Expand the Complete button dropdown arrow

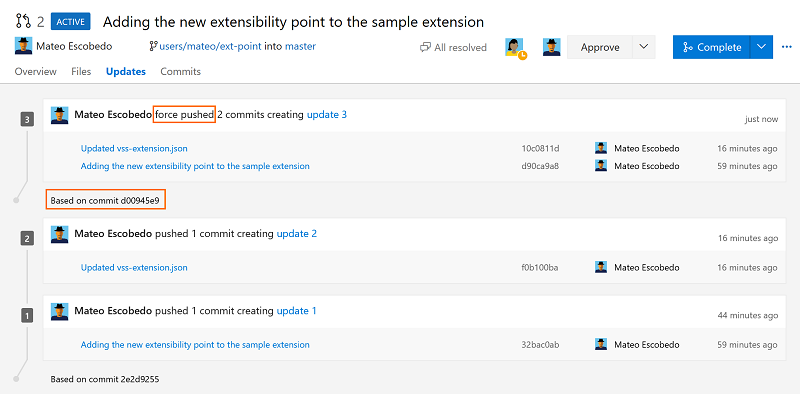(x=761, y=47)
